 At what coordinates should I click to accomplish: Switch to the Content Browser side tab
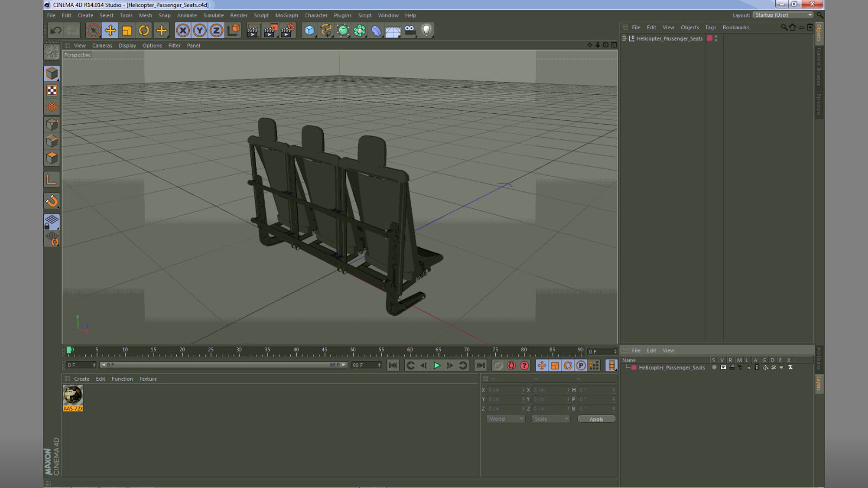coord(819,66)
